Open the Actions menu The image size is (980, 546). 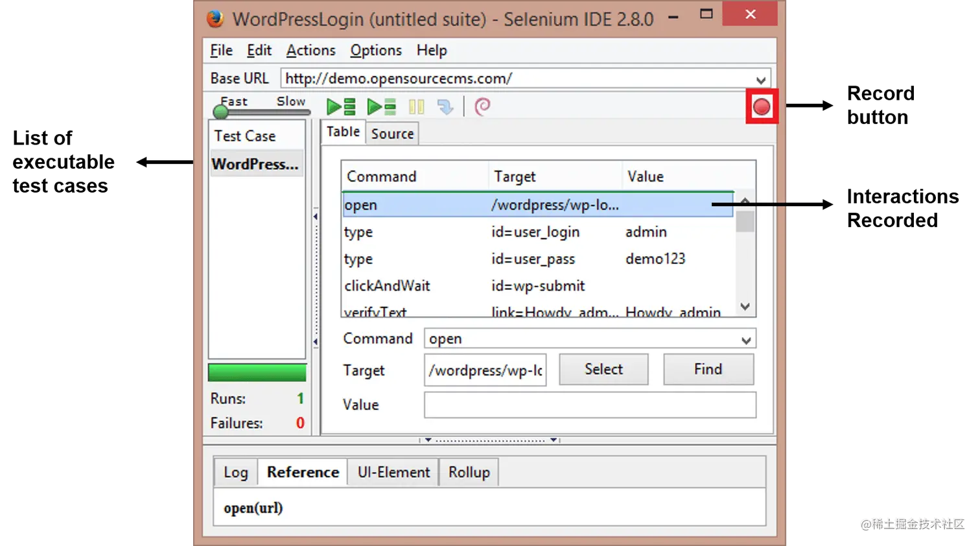[x=310, y=50]
